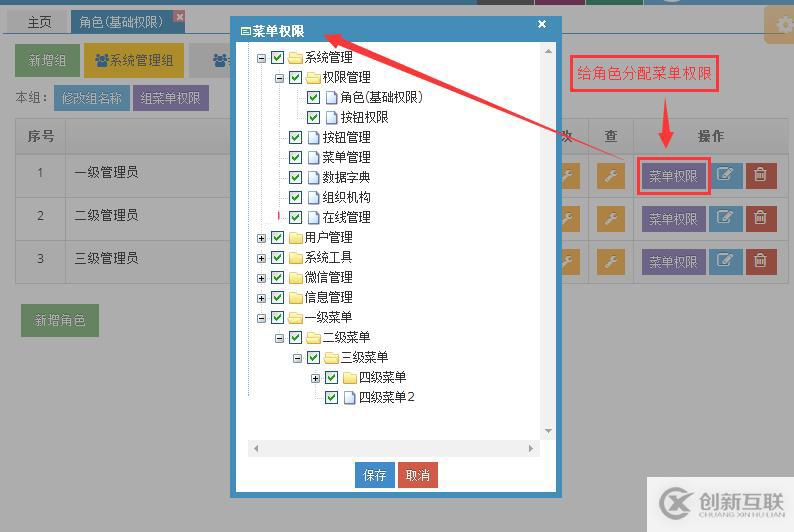Save menu permissions with 保存
Screen dimensions: 794x532
coord(375,475)
